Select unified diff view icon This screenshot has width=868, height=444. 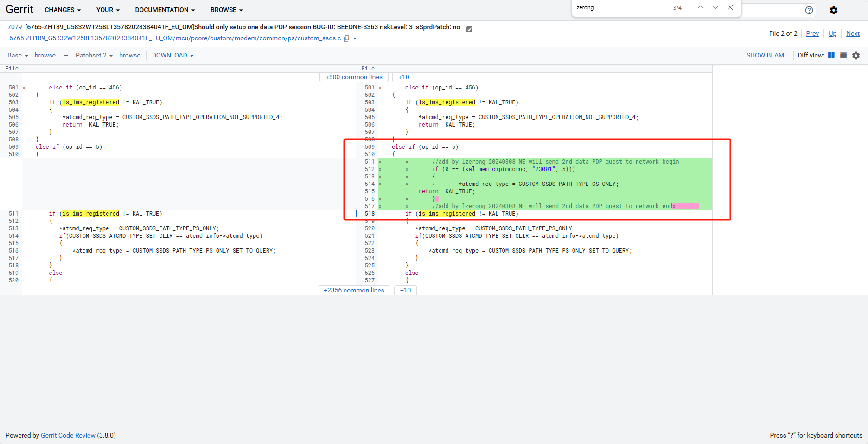843,55
